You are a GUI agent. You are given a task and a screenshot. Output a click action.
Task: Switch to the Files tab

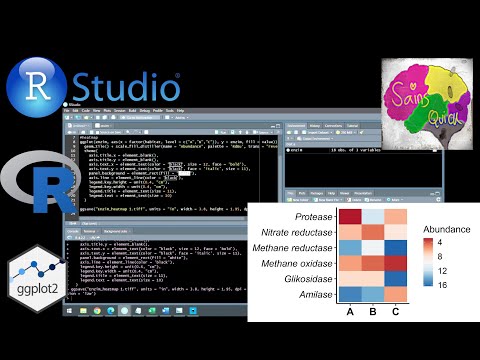(290, 193)
